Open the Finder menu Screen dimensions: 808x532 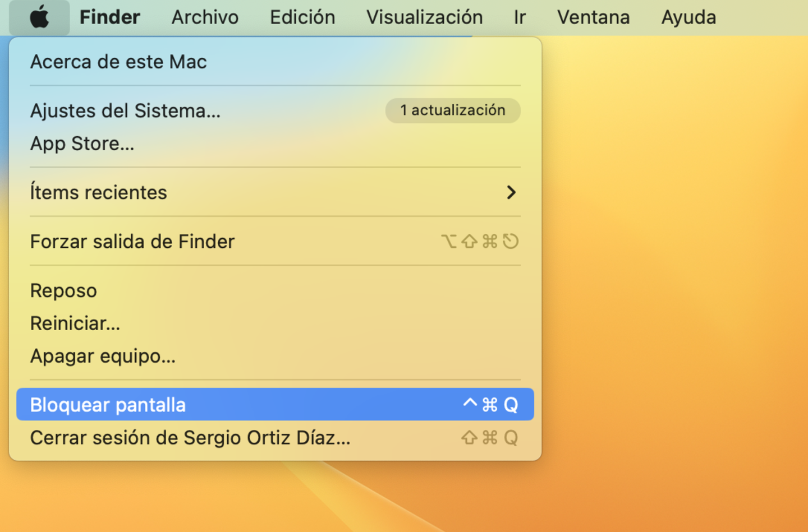coord(109,17)
